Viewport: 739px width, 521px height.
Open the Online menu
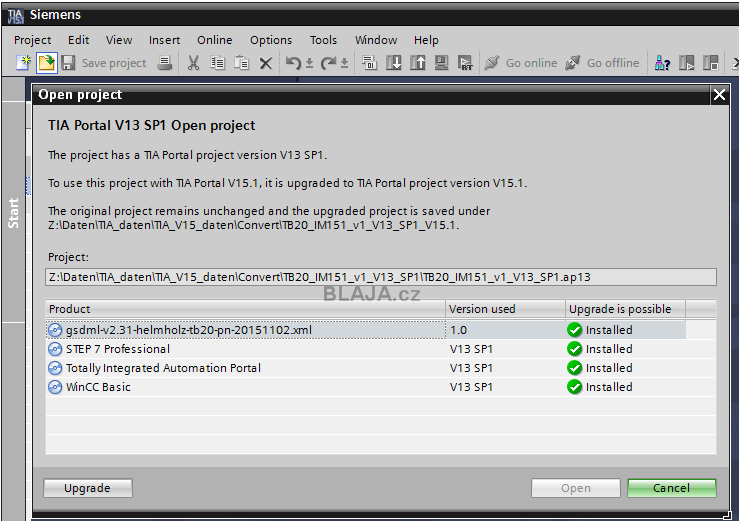click(214, 40)
